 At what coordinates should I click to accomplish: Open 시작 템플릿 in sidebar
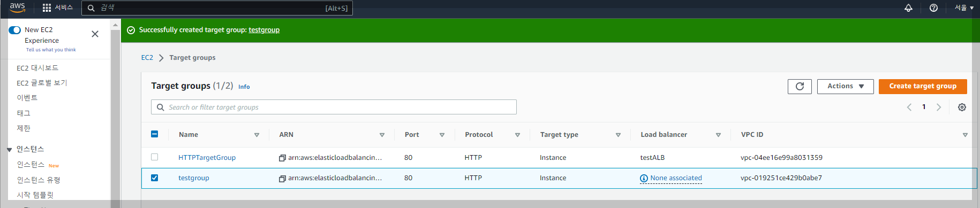[x=35, y=195]
